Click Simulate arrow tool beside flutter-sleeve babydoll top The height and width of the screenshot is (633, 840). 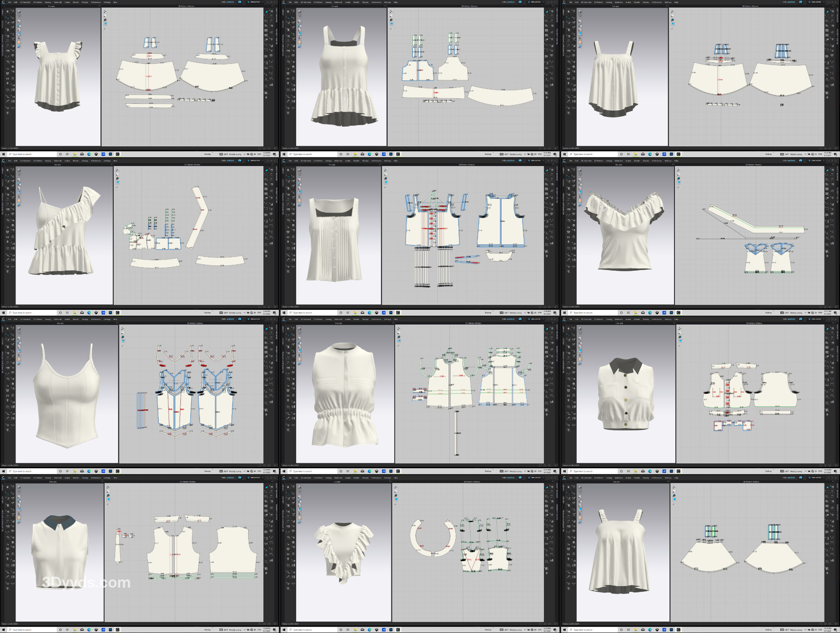pyautogui.click(x=8, y=11)
